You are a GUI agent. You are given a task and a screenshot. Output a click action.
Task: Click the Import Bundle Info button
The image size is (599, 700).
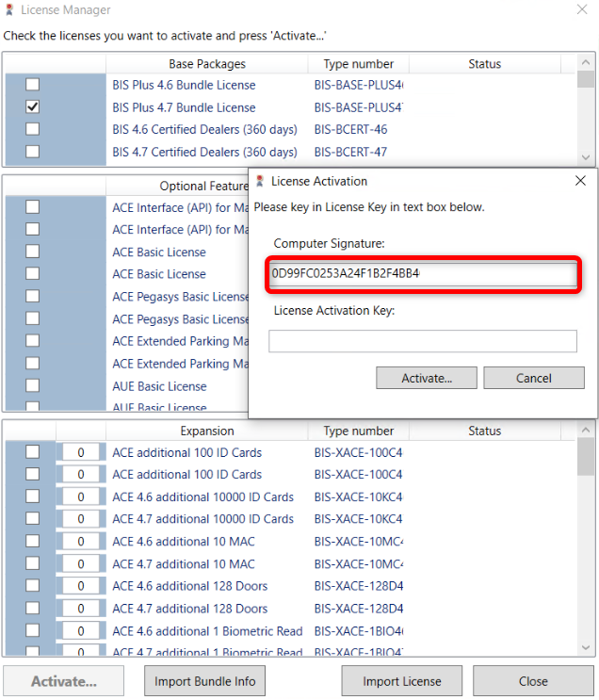205,681
